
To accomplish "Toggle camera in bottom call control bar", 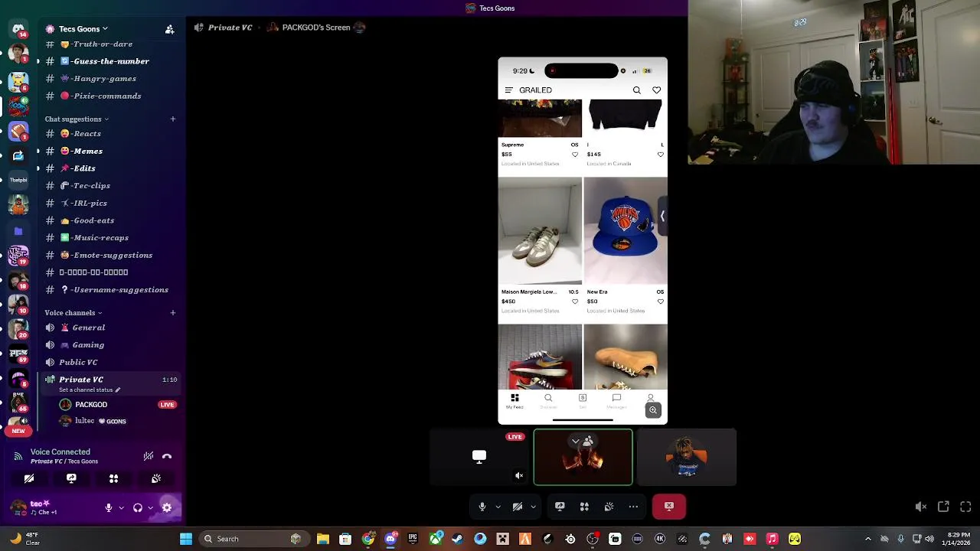I will pos(518,507).
